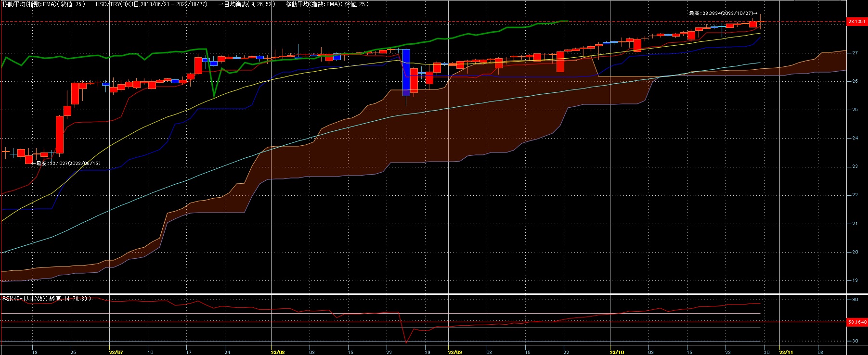Click the 22 price axis label
The width and height of the screenshot is (868, 355).
[855, 195]
